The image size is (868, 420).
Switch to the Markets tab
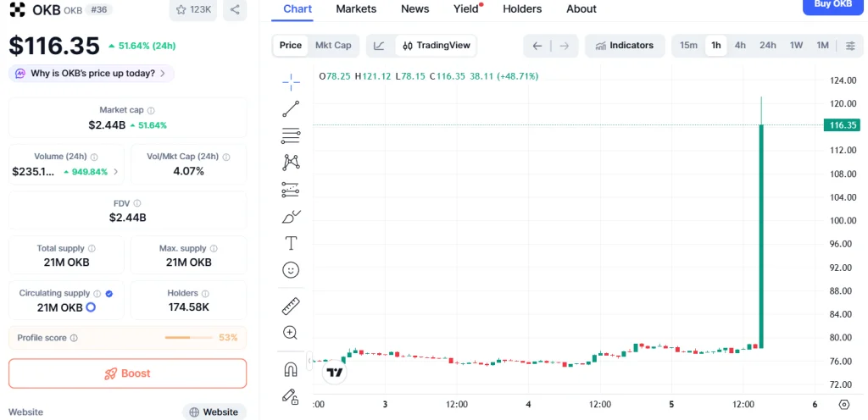point(356,9)
